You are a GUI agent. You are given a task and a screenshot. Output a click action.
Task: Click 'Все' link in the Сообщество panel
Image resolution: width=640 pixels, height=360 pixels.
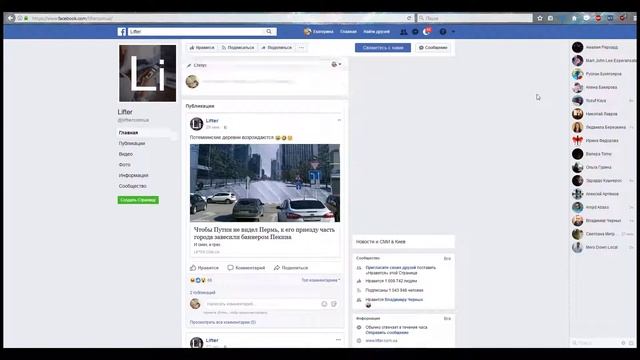(447, 258)
